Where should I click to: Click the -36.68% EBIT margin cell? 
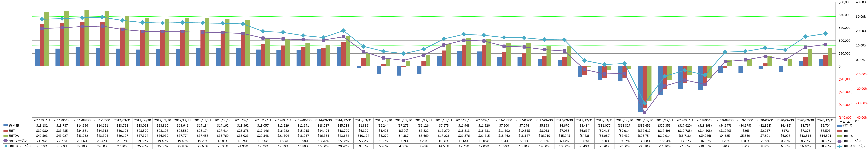pyautogui.click(x=645, y=141)
